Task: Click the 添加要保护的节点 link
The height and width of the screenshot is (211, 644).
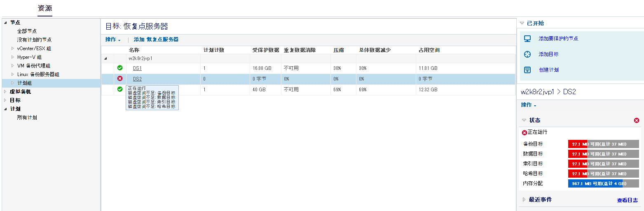Action: (x=558, y=39)
